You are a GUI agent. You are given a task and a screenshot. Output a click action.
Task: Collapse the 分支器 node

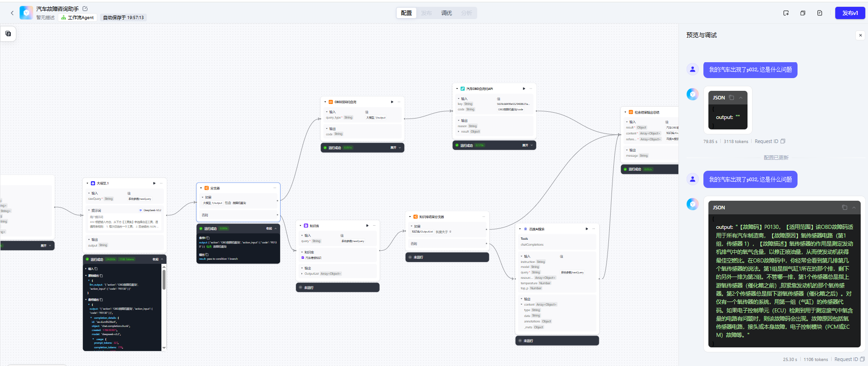201,188
